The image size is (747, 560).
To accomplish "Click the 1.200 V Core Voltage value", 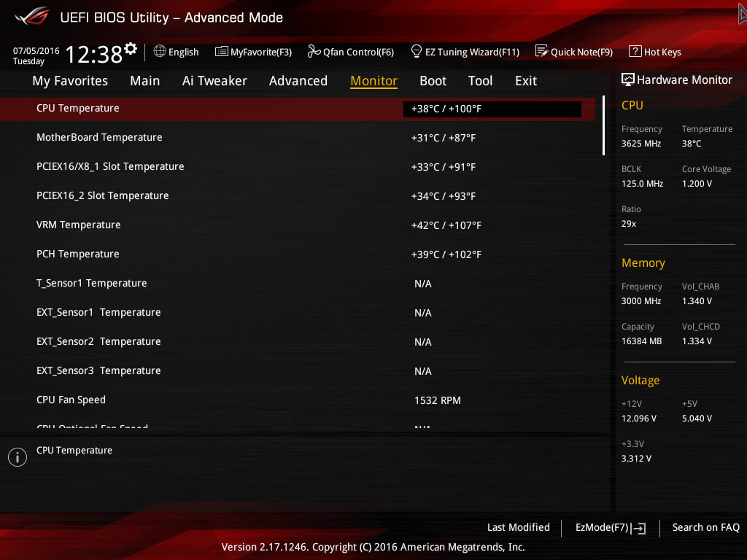I will [x=697, y=183].
